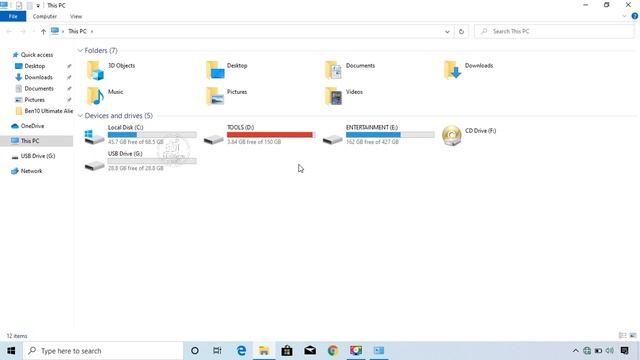Refresh the This PC view
This screenshot has width=640, height=360.
point(461,31)
